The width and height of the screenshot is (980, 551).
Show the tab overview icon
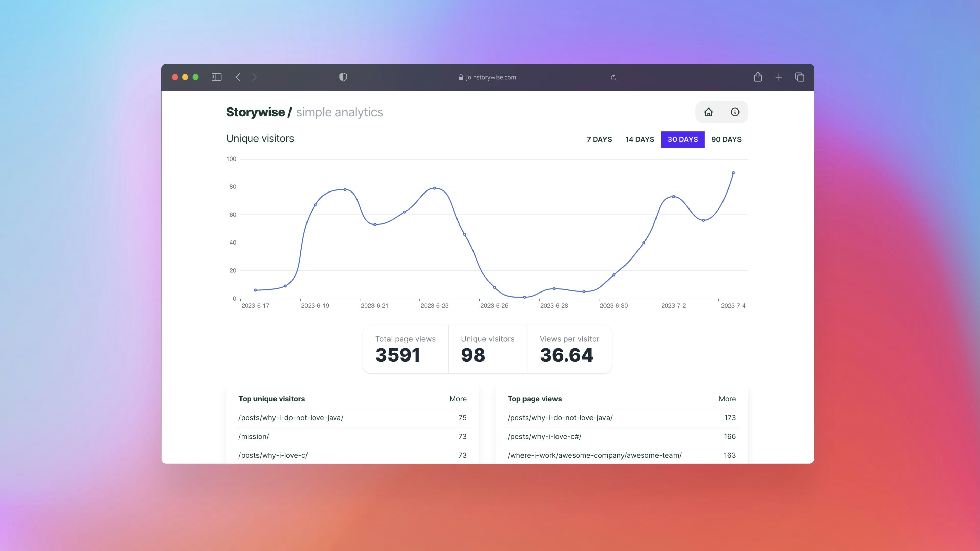pyautogui.click(x=800, y=77)
